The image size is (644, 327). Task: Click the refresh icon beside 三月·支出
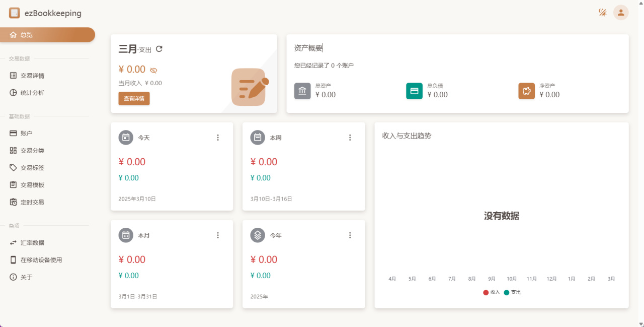coord(159,49)
